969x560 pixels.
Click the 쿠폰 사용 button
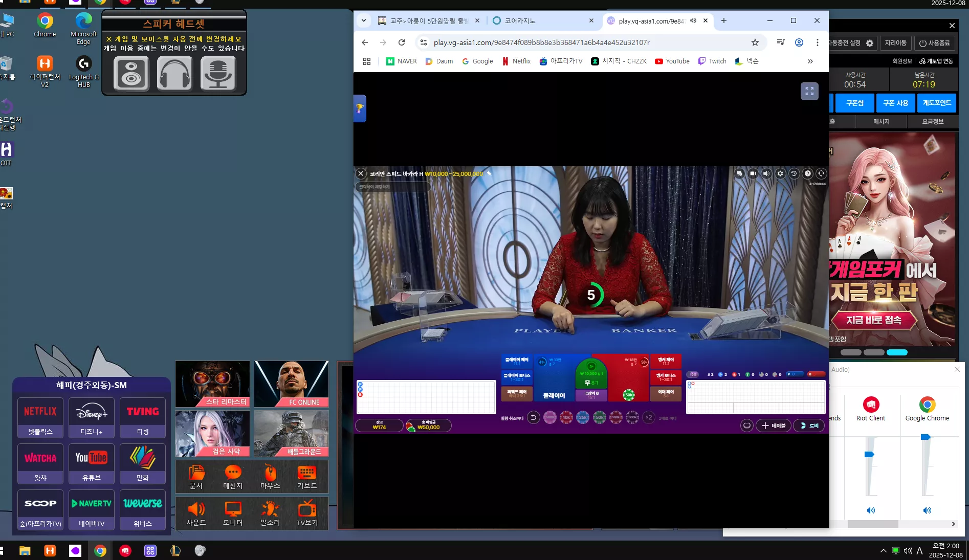tap(895, 103)
